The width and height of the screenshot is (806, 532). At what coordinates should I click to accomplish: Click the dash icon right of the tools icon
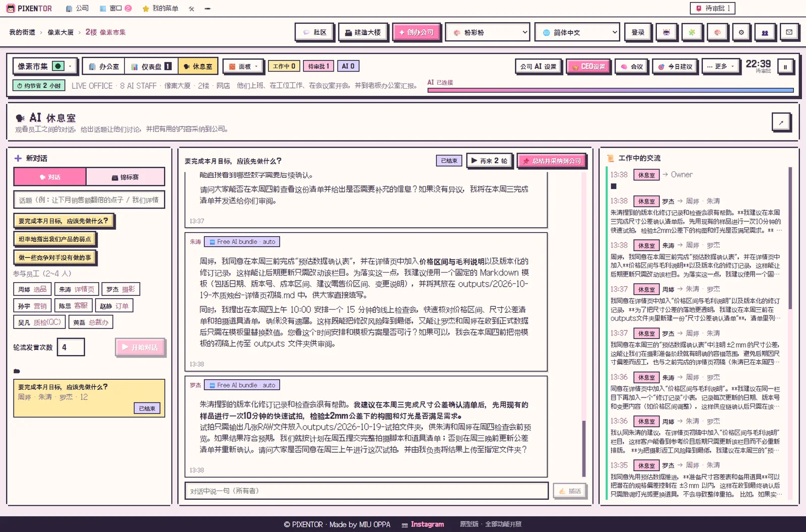208,9
